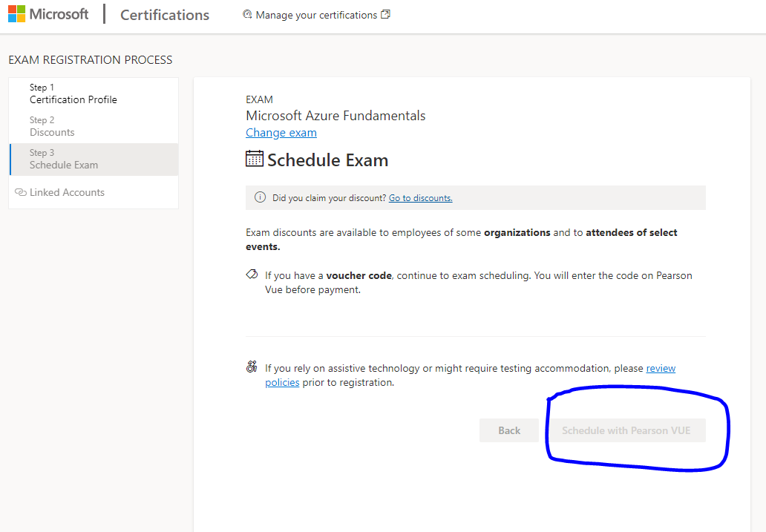The height and width of the screenshot is (532, 766).
Task: Click the calendar icon beside Schedule Exam
Action: click(x=254, y=159)
